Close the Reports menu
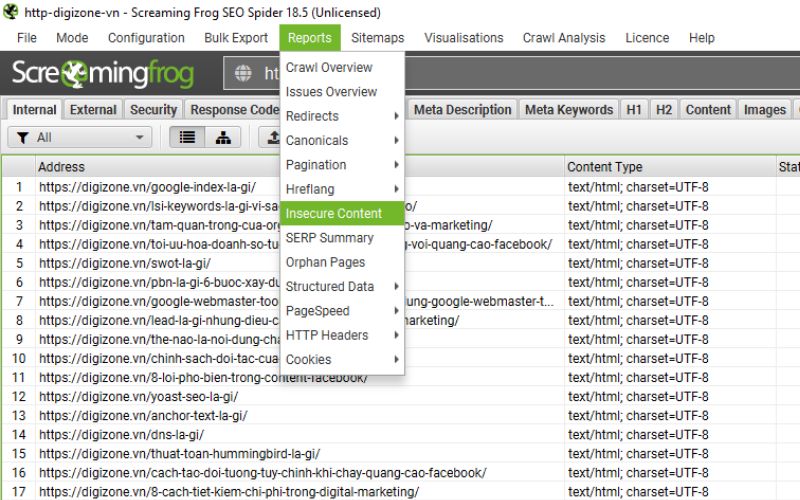This screenshot has height=500, width=800. pos(310,38)
